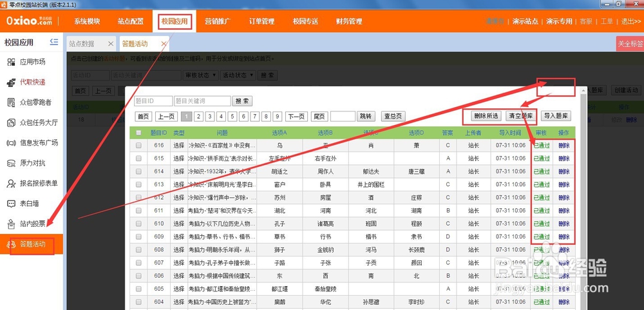Image resolution: width=644 pixels, height=310 pixels.
Task: Click the 信息发布广场 broadcast icon
Action: (11, 142)
